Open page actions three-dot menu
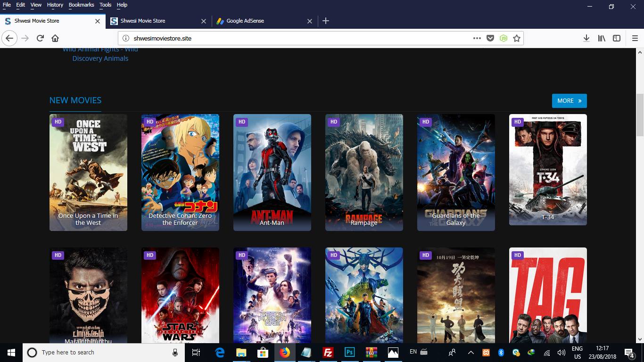This screenshot has width=644, height=362. [x=477, y=38]
